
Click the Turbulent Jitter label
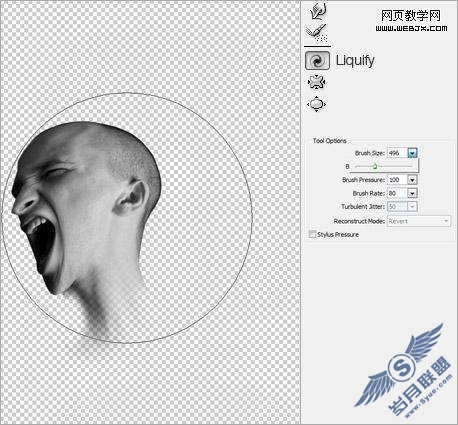pyautogui.click(x=363, y=207)
